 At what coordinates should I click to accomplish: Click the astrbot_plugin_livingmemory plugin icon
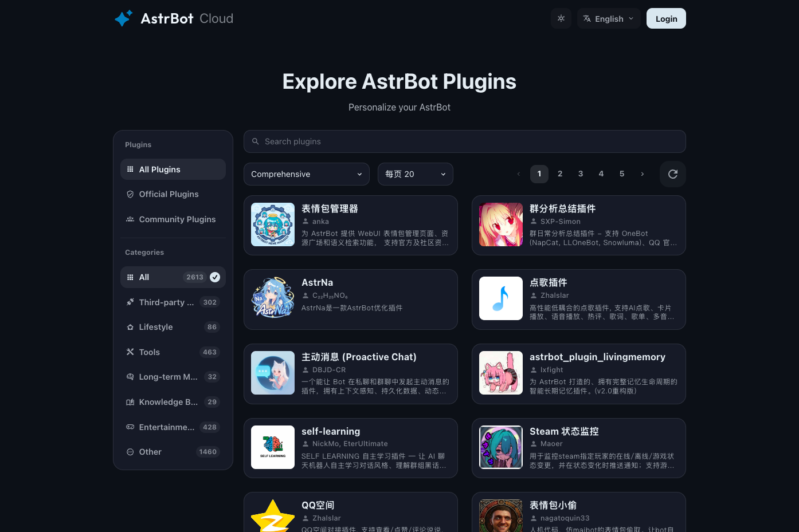pyautogui.click(x=501, y=373)
